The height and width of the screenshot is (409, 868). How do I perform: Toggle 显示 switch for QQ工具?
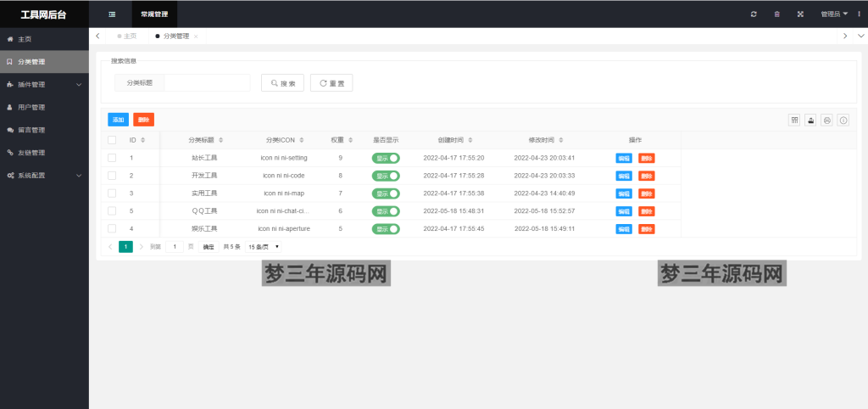click(x=386, y=211)
